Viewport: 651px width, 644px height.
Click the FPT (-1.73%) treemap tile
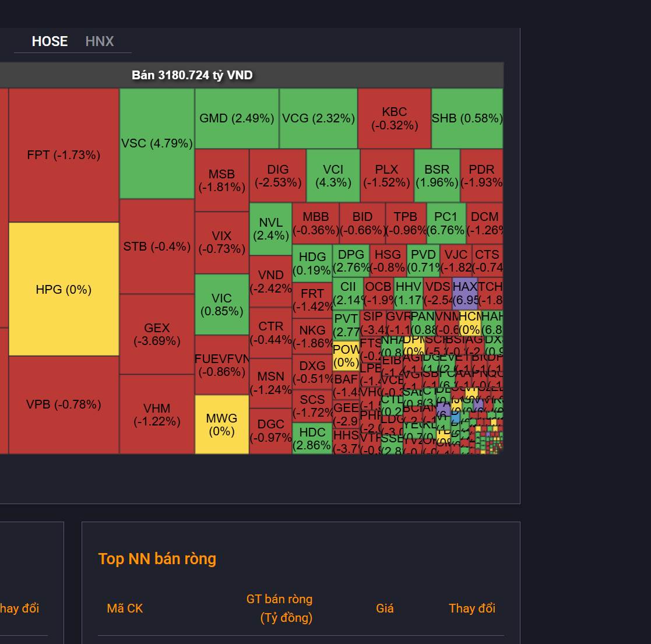(x=64, y=155)
